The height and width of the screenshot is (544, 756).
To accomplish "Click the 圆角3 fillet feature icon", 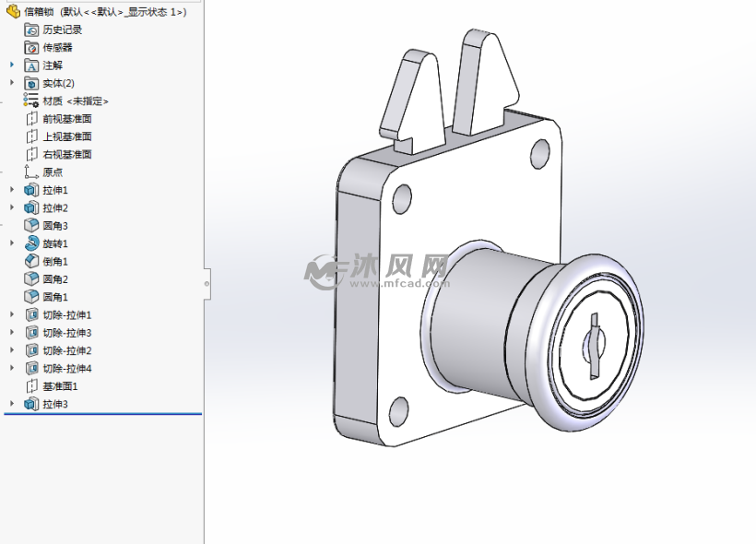I will click(x=31, y=225).
